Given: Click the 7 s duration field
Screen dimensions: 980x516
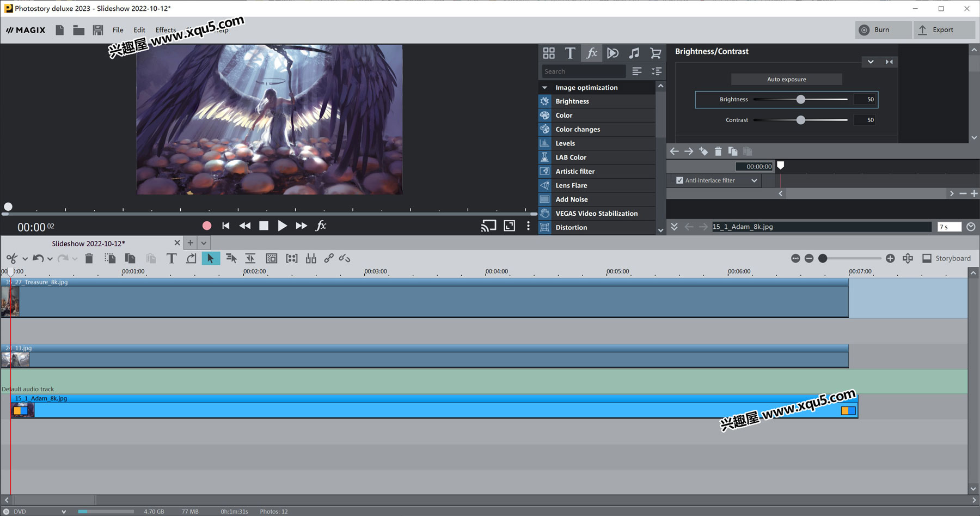Looking at the screenshot, I should click(950, 227).
